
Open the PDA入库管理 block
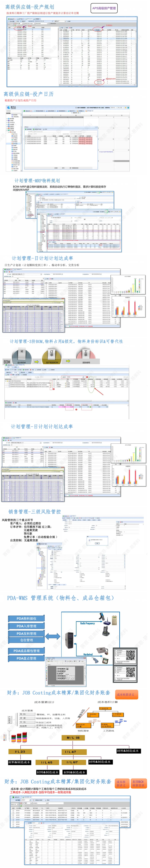(x=27, y=626)
